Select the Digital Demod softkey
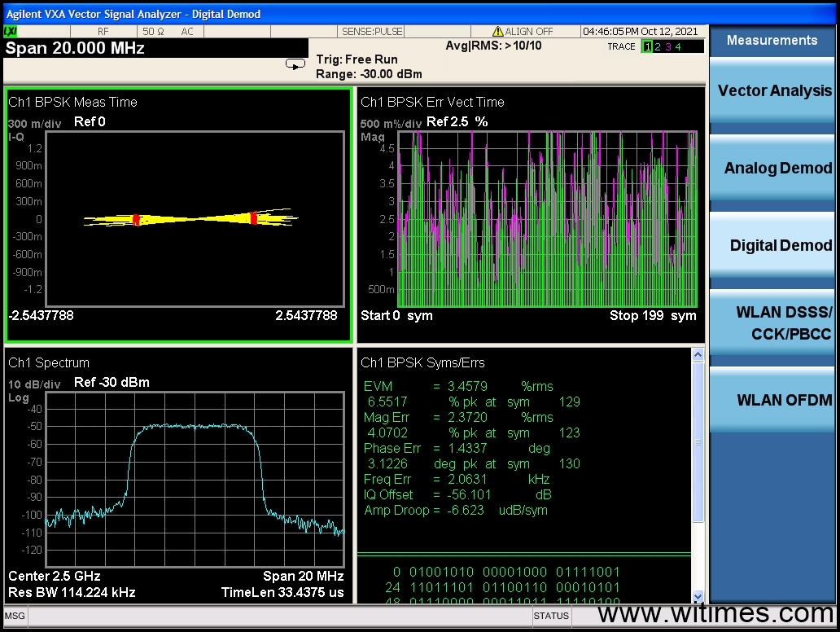This screenshot has width=840, height=632. (x=772, y=245)
